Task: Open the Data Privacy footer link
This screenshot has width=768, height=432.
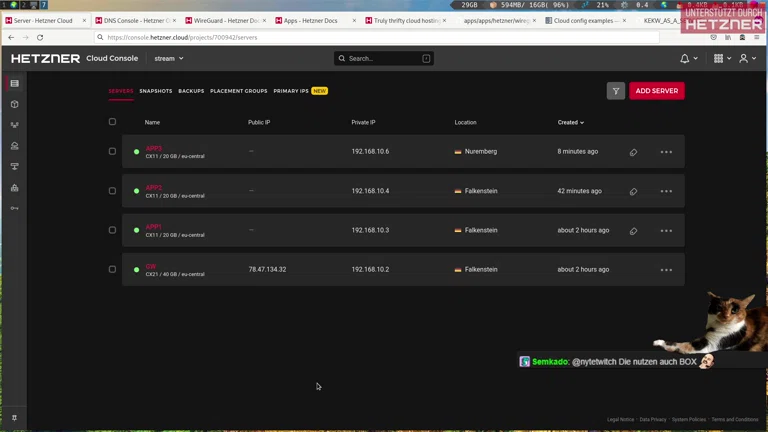Action: (653, 420)
